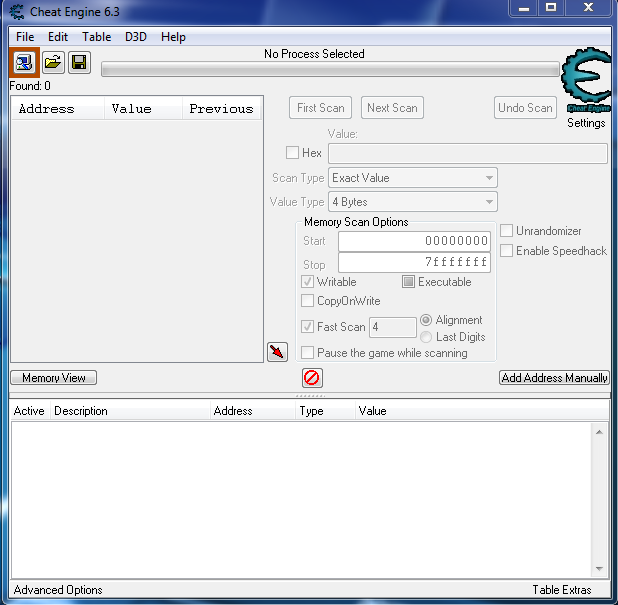618x605 pixels.
Task: Click the Type column header
Action: coord(325,411)
